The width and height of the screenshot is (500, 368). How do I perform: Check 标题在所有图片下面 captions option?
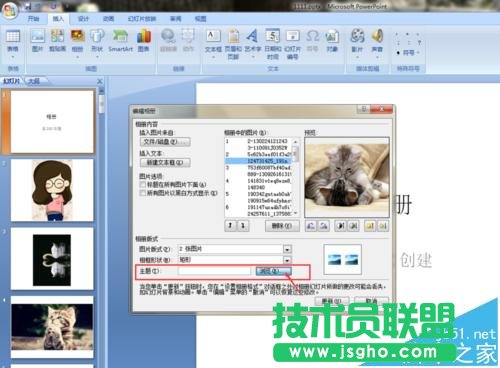[143, 184]
